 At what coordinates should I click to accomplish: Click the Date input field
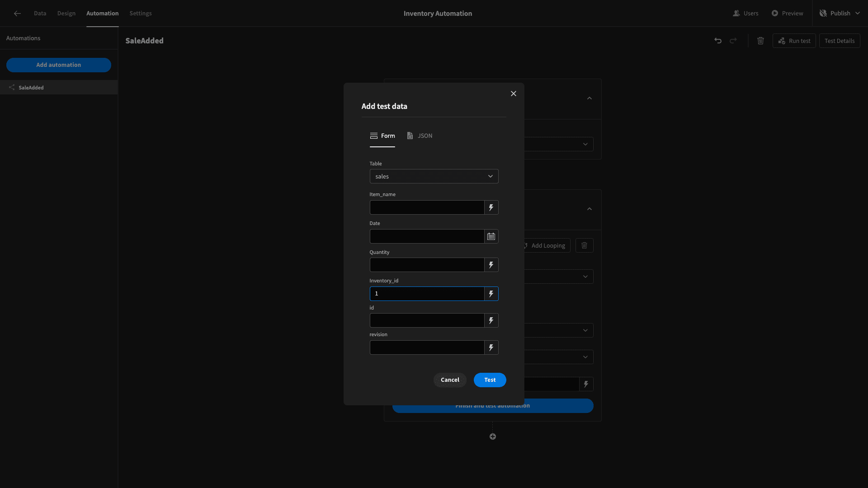click(427, 236)
